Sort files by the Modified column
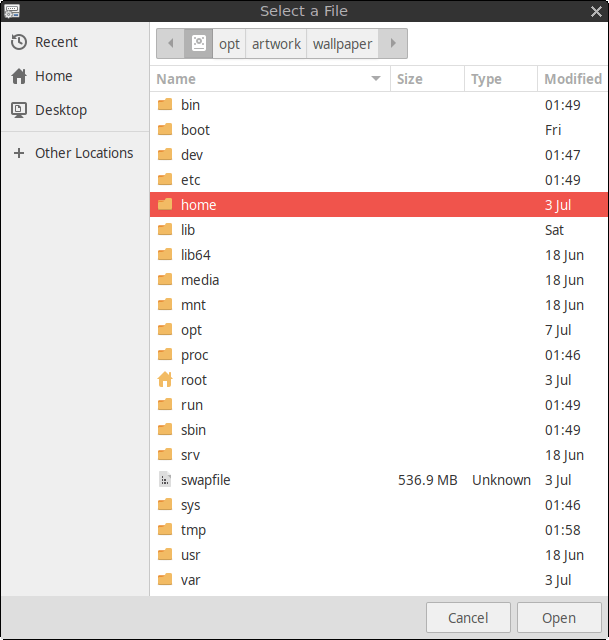This screenshot has width=609, height=640. 573,79
